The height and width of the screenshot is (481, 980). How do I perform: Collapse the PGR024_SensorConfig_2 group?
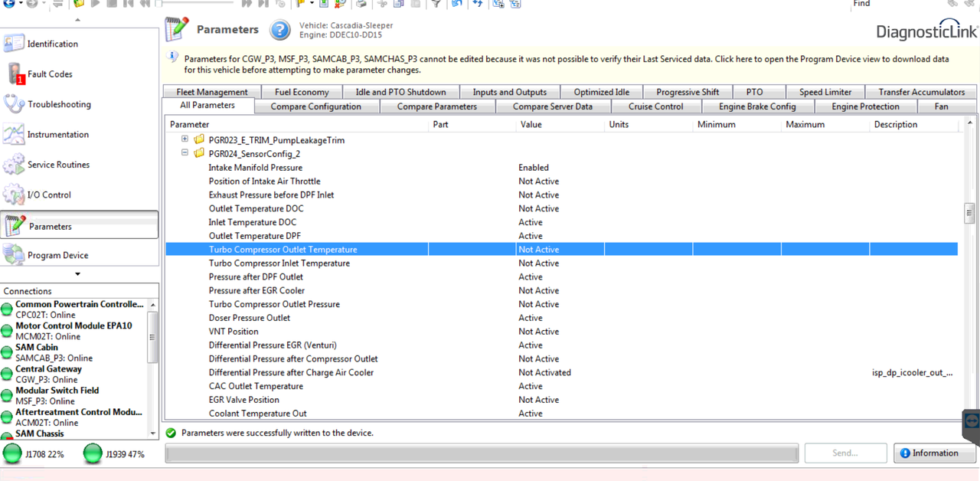coord(185,153)
